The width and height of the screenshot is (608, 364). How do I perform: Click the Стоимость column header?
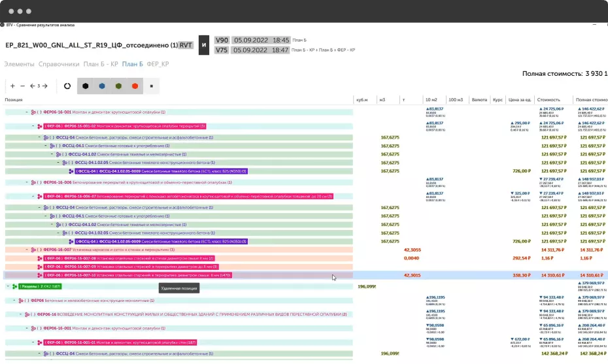(549, 99)
